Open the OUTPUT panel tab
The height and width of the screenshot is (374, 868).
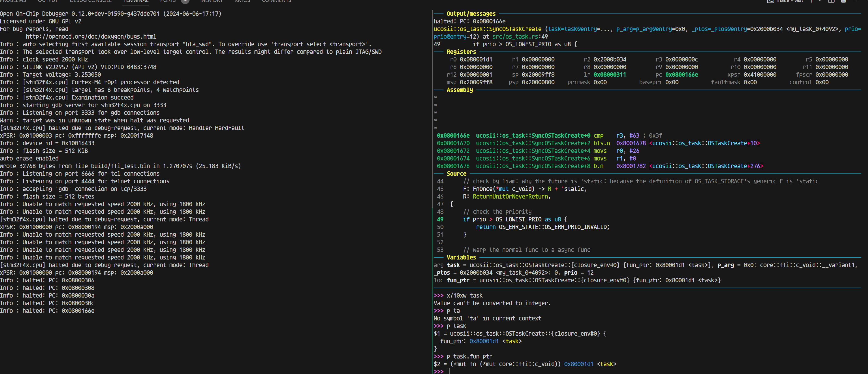click(x=48, y=1)
